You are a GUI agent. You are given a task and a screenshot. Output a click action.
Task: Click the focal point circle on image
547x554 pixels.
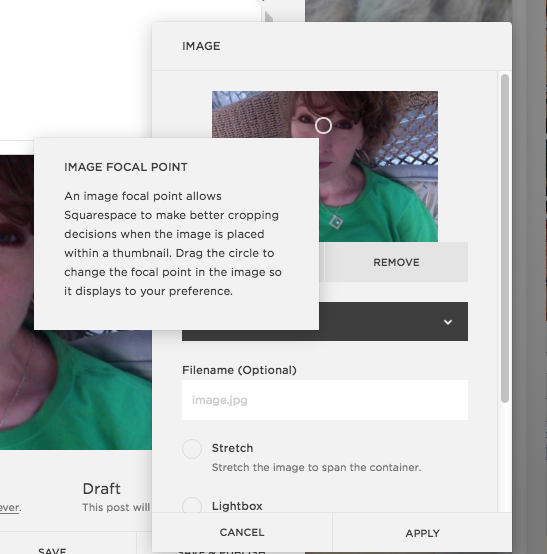pyautogui.click(x=323, y=125)
